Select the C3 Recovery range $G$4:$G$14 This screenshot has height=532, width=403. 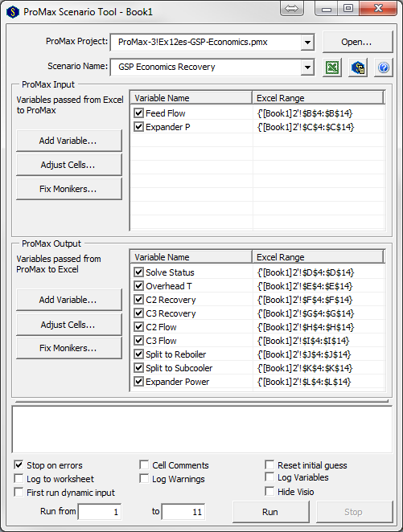pos(306,313)
